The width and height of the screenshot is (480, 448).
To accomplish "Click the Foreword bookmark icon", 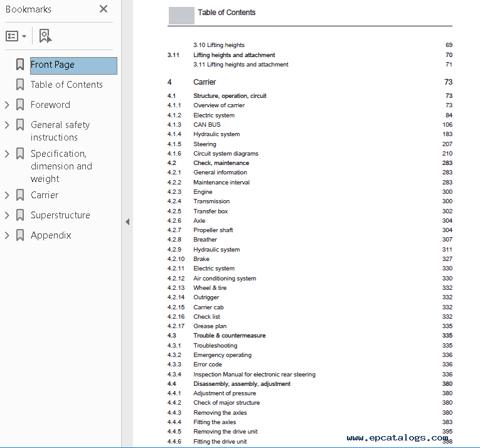I will click(20, 105).
